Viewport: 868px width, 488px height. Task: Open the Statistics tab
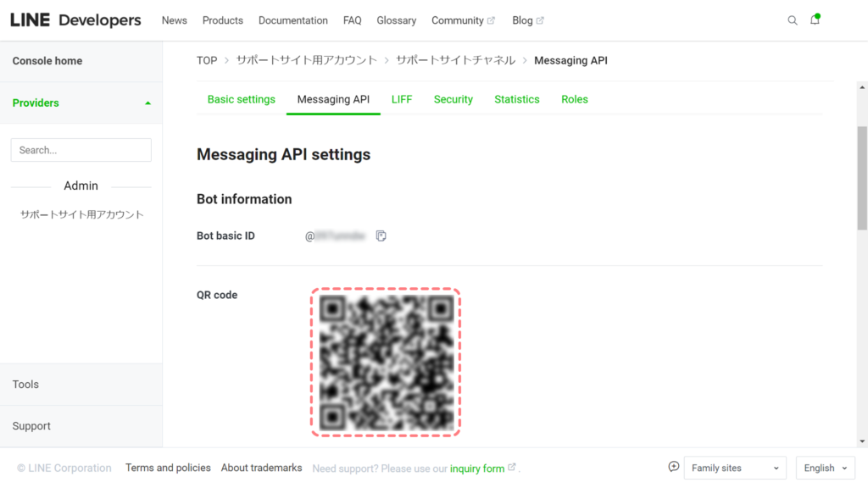coord(517,100)
